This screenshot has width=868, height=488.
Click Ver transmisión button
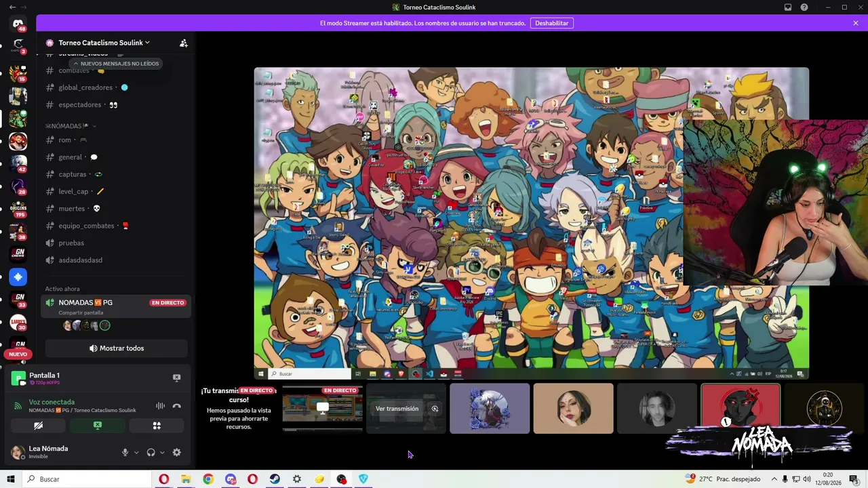pyautogui.click(x=397, y=409)
